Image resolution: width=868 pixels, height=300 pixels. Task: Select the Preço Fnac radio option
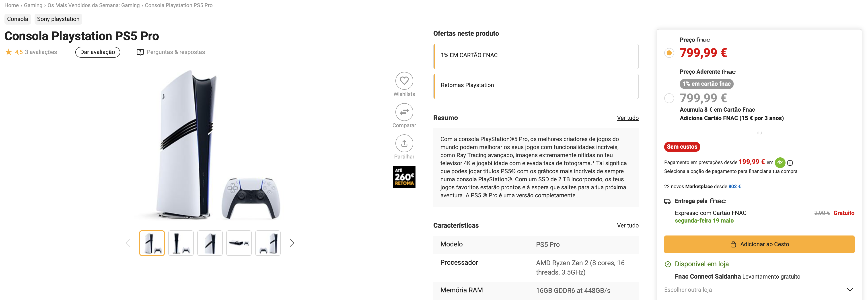(669, 53)
